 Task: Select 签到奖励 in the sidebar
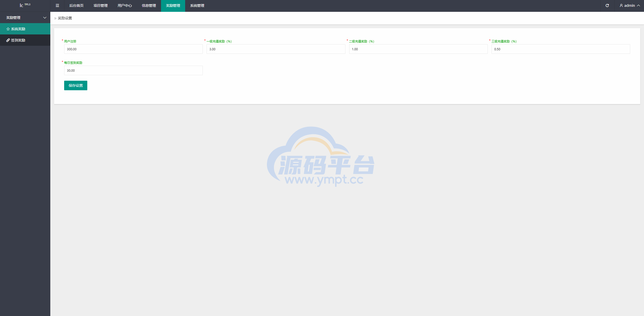click(25, 40)
